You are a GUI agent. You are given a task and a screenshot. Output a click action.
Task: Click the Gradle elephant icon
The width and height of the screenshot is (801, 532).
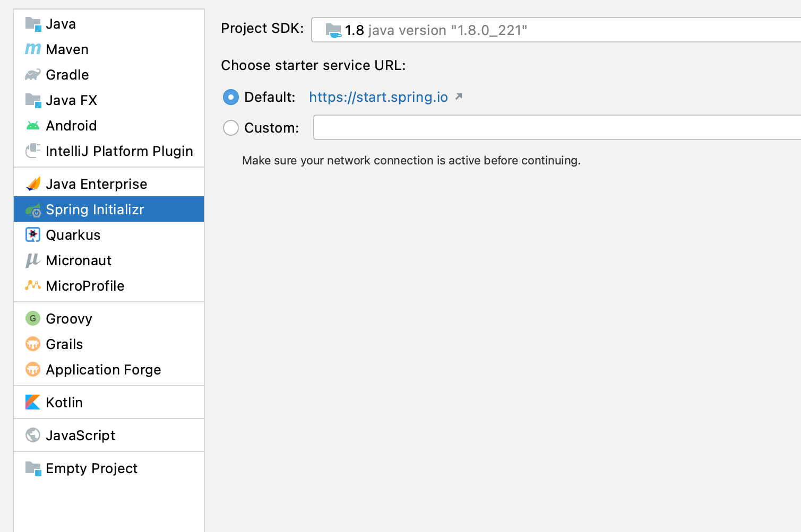(33, 75)
